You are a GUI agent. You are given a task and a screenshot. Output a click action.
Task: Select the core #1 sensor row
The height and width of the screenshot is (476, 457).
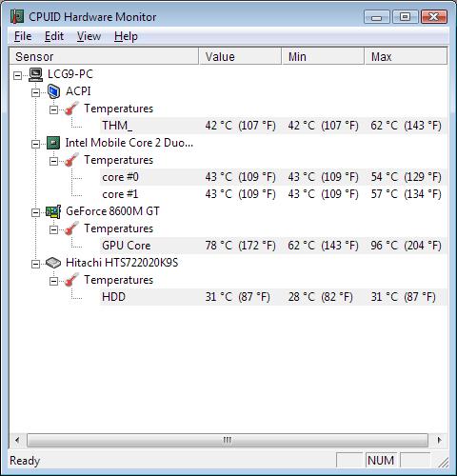[x=273, y=194]
